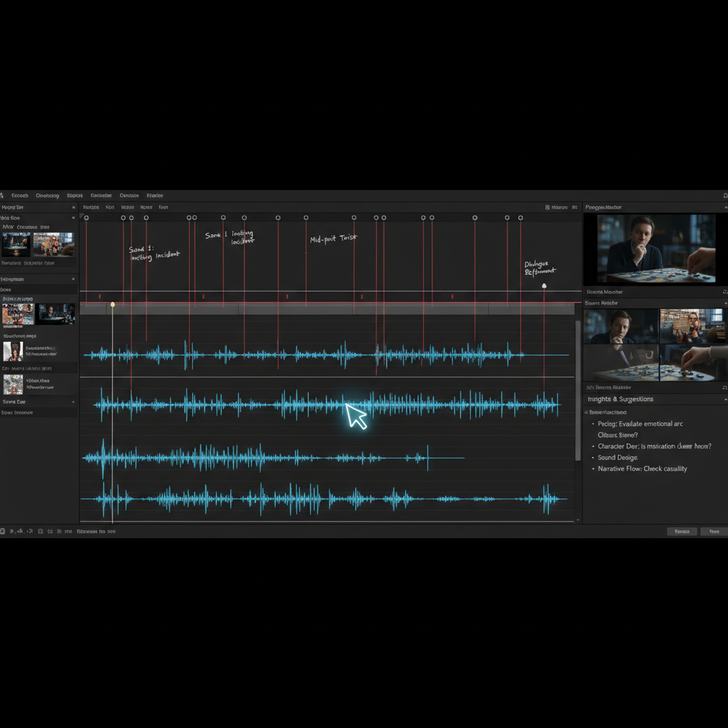Click the top-right corner icon of the window
This screenshot has width=728, height=728.
[724, 196]
